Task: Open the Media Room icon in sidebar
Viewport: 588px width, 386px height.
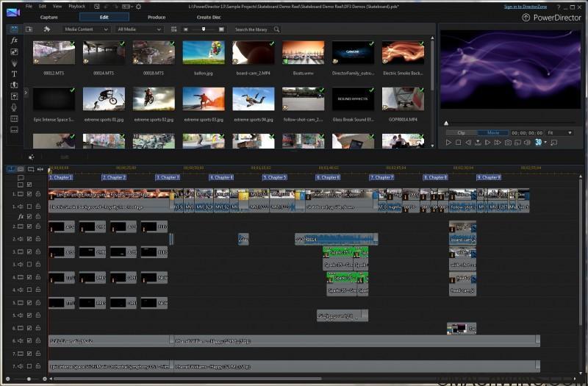Action: tap(14, 29)
